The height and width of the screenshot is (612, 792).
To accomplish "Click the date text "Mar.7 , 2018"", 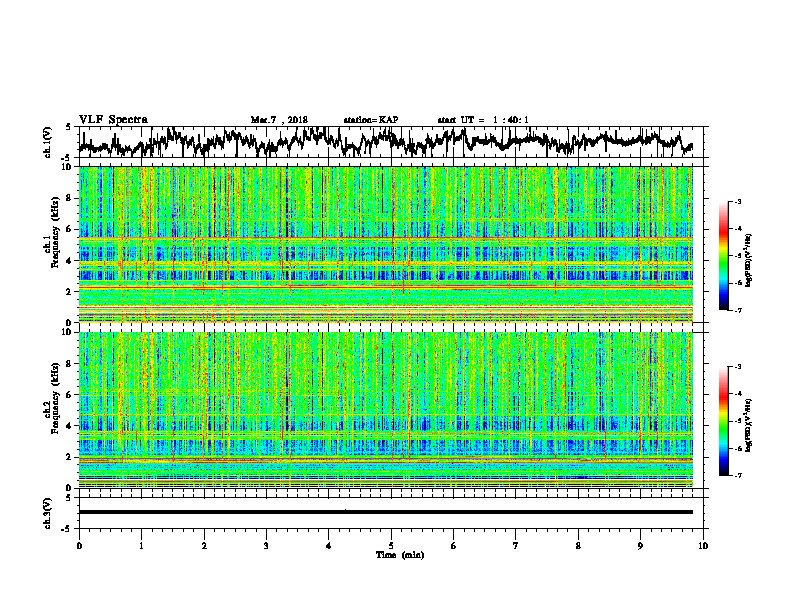I will click(279, 120).
